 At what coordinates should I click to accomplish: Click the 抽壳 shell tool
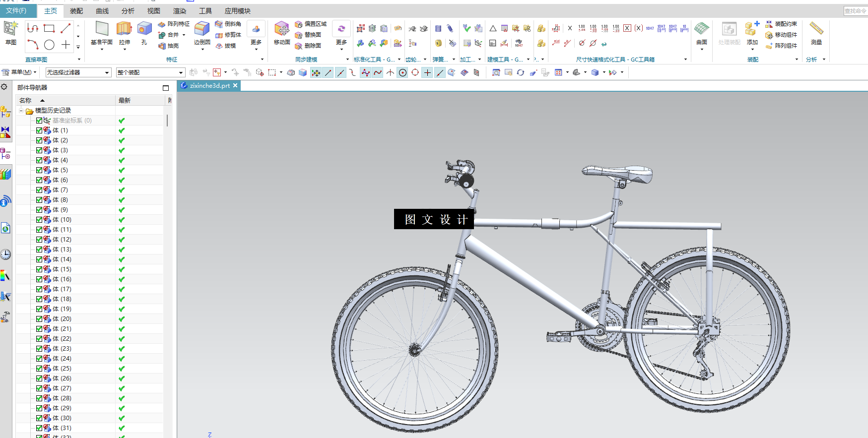169,46
